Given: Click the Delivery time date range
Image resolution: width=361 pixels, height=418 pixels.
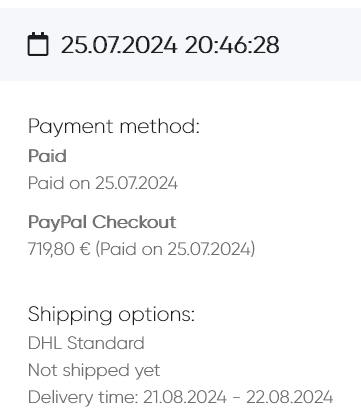Looking at the screenshot, I should (181, 397).
